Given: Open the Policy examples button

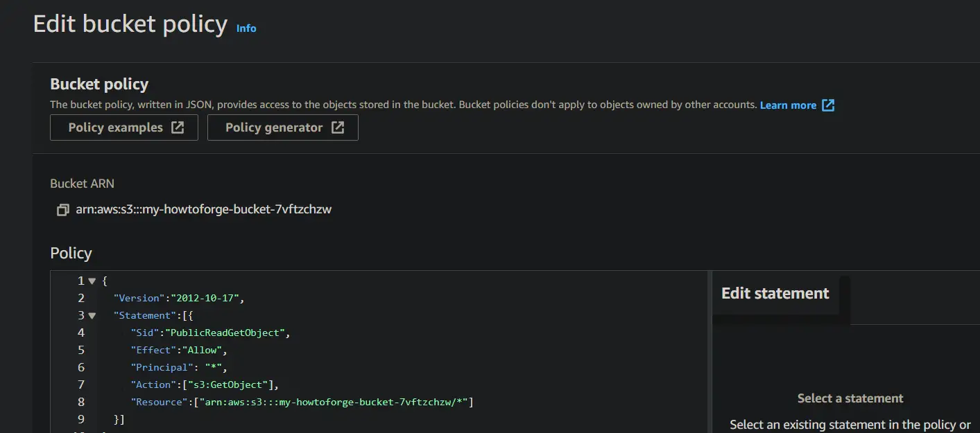Looking at the screenshot, I should 116,127.
